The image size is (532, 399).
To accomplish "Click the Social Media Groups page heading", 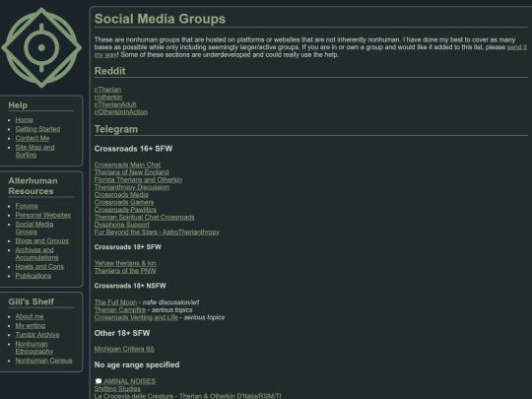I will tap(160, 19).
